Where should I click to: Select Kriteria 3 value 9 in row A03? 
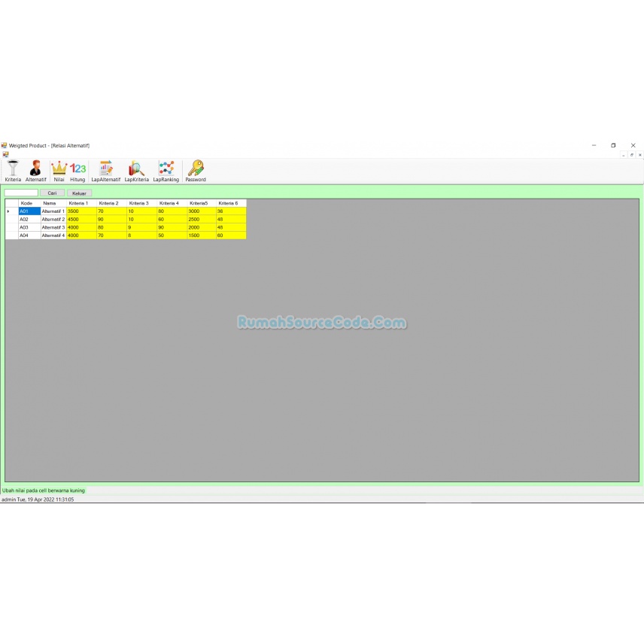click(141, 227)
